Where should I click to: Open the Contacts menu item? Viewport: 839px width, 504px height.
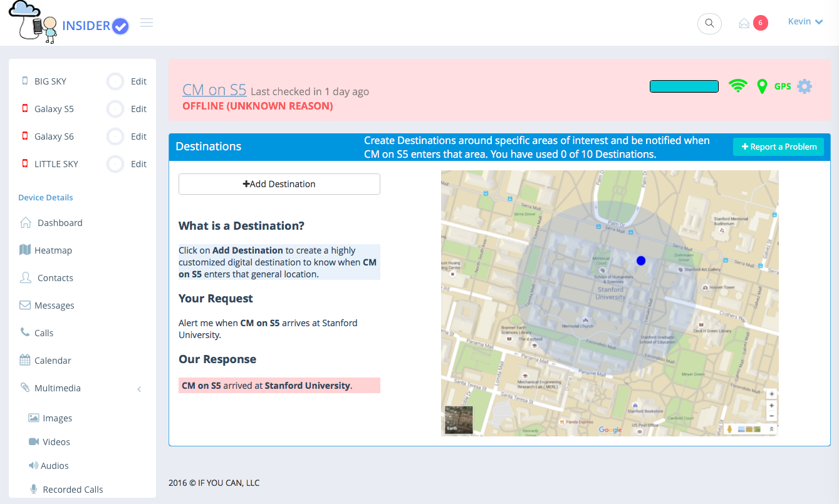pyautogui.click(x=55, y=277)
